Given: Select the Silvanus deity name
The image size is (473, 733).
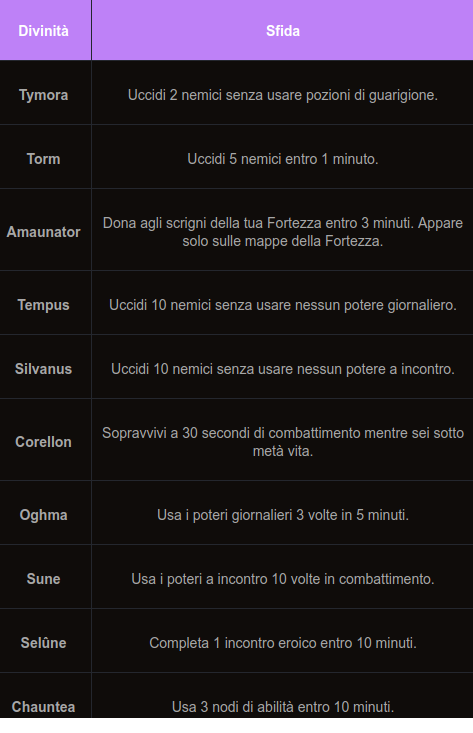Looking at the screenshot, I should pyautogui.click(x=43, y=369).
